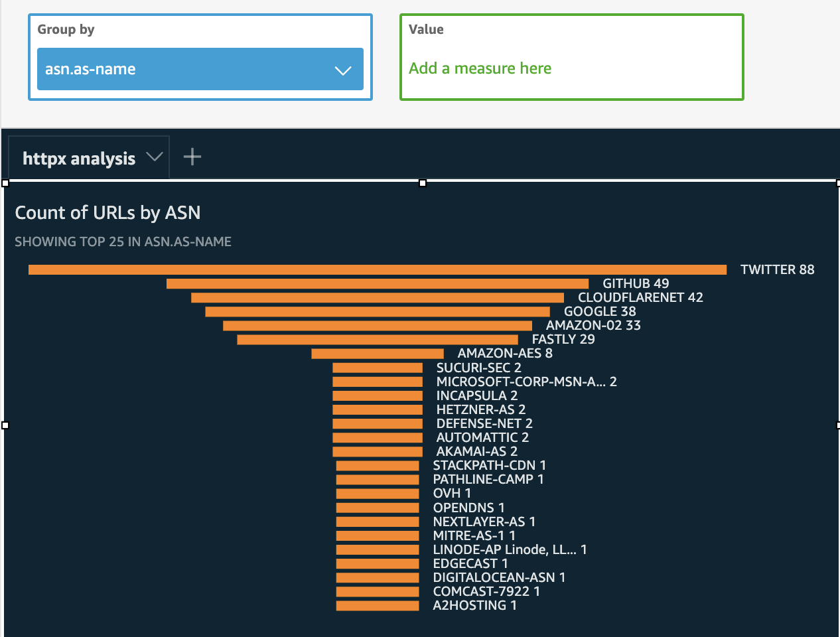Select the SUCURI-SEC funnel bar
Screen dimensions: 840x637
pyautogui.click(x=378, y=368)
